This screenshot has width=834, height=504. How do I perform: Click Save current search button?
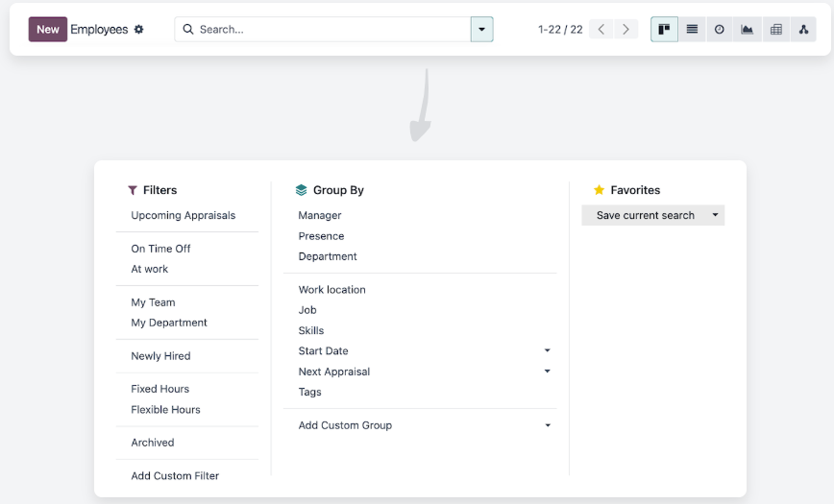[645, 216]
